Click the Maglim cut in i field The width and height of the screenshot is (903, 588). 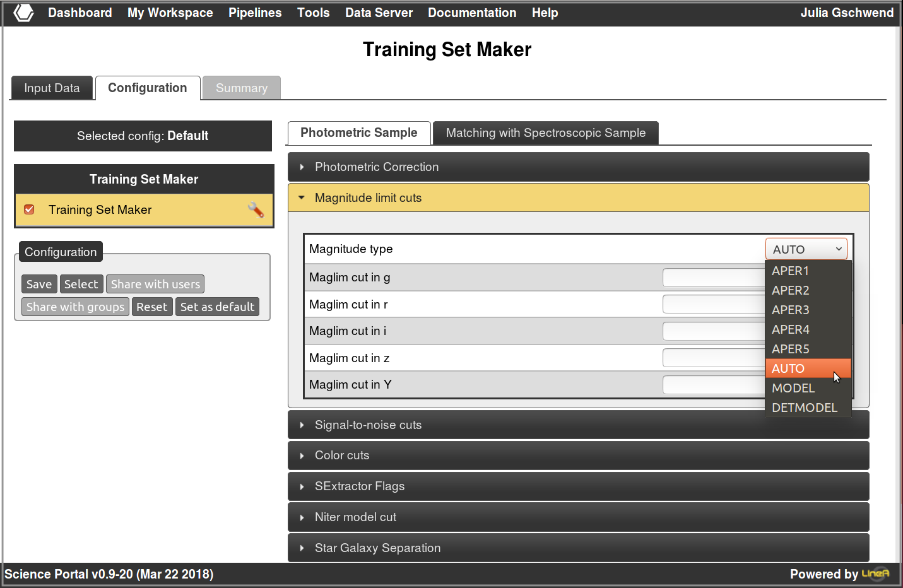714,331
